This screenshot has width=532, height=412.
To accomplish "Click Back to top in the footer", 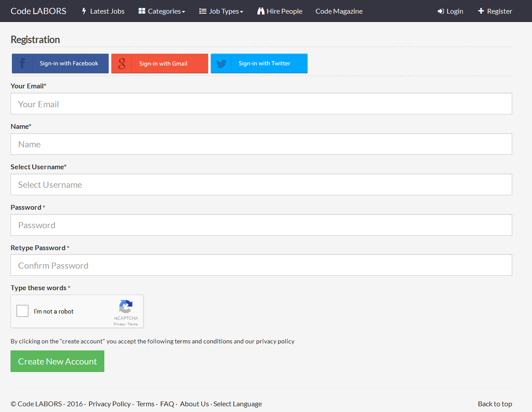I will pos(495,404).
